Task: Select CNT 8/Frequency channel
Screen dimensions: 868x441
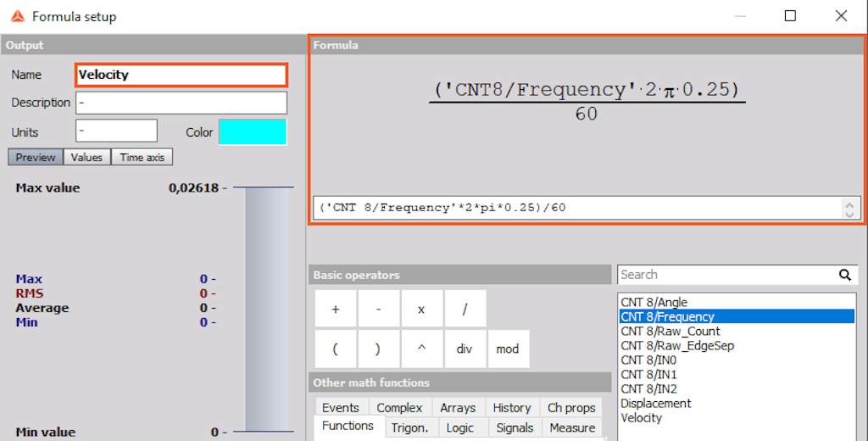Action: pos(737,317)
